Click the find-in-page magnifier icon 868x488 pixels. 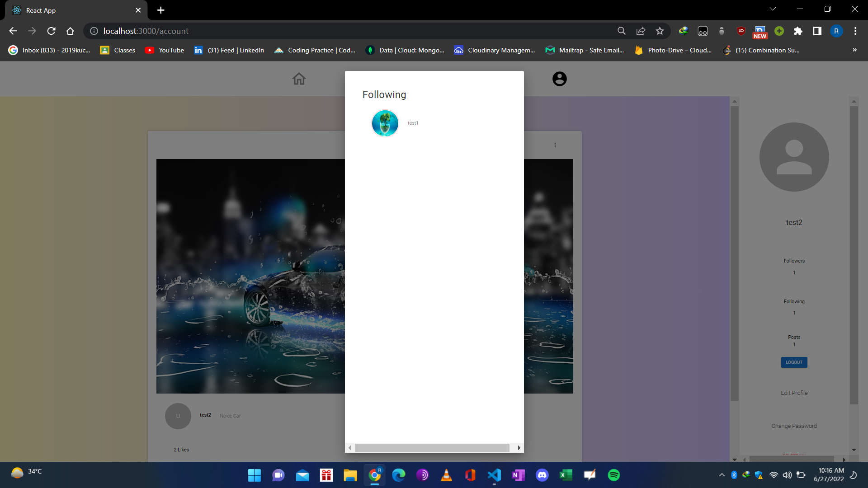click(x=622, y=31)
